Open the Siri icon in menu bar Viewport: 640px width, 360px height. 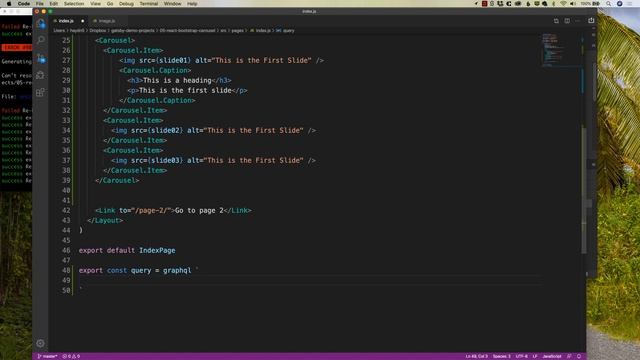620,4
